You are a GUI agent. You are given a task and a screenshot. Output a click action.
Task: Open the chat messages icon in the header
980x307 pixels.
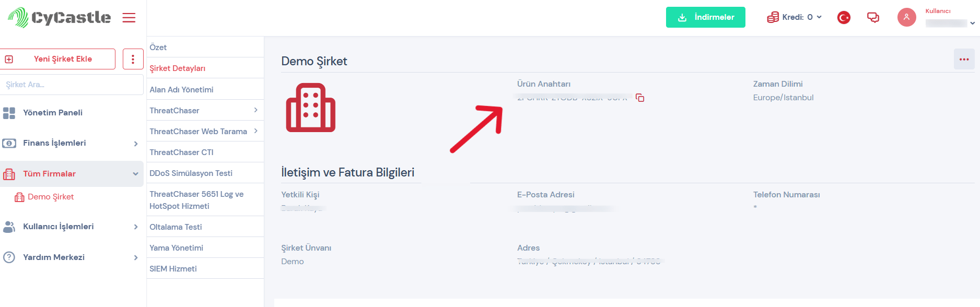[873, 17]
